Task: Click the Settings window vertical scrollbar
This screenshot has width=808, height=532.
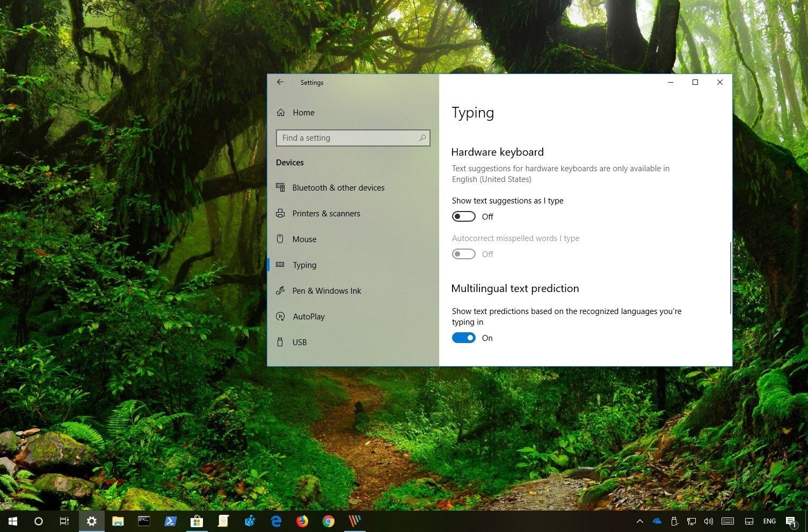Action: click(x=731, y=278)
